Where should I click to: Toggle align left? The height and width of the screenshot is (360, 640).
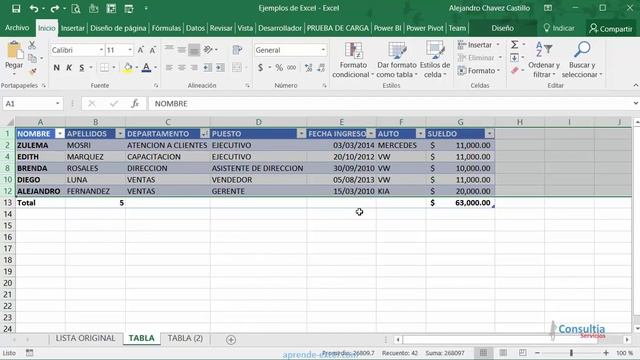click(169, 67)
